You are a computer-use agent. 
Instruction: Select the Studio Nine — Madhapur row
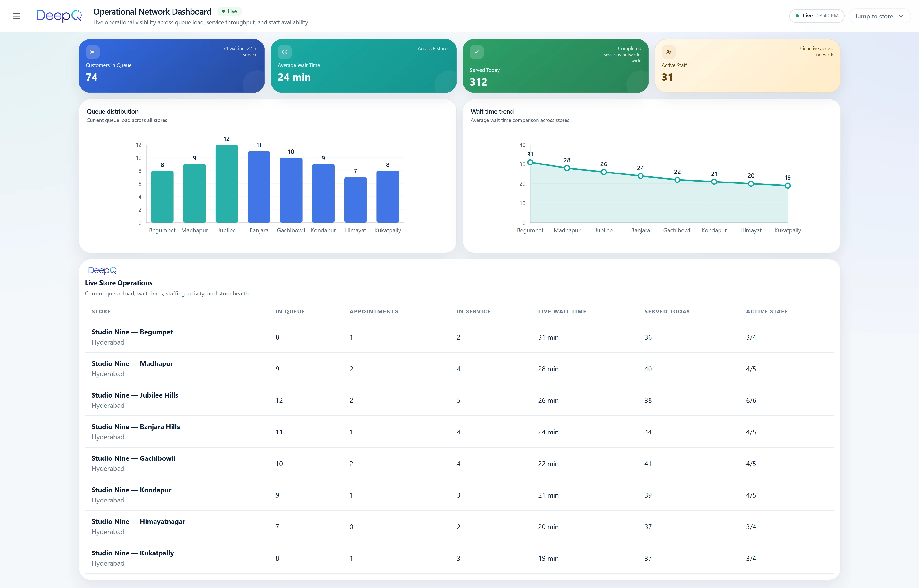click(x=460, y=368)
